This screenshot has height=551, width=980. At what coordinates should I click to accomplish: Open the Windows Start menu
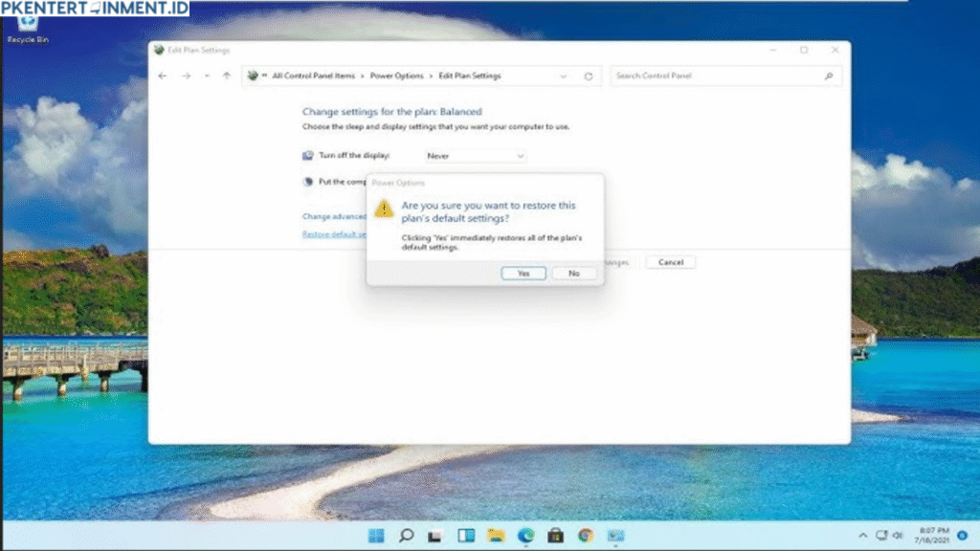(x=376, y=536)
